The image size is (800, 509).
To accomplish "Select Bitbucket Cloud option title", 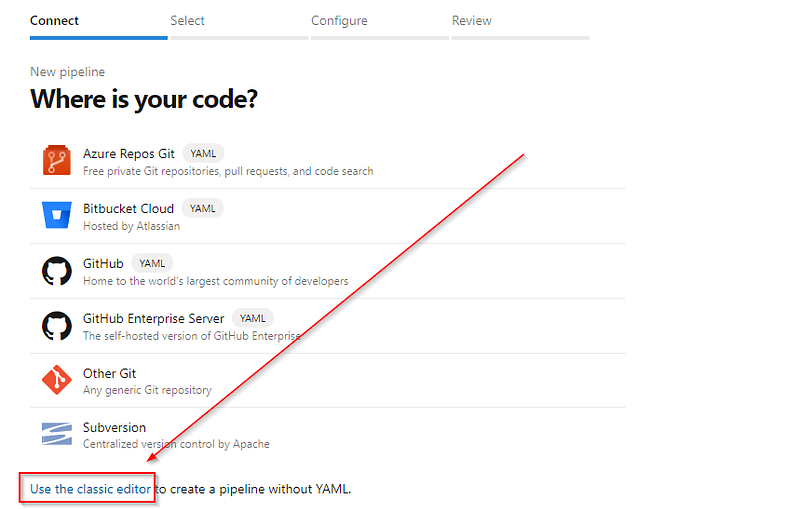I will click(x=129, y=209).
